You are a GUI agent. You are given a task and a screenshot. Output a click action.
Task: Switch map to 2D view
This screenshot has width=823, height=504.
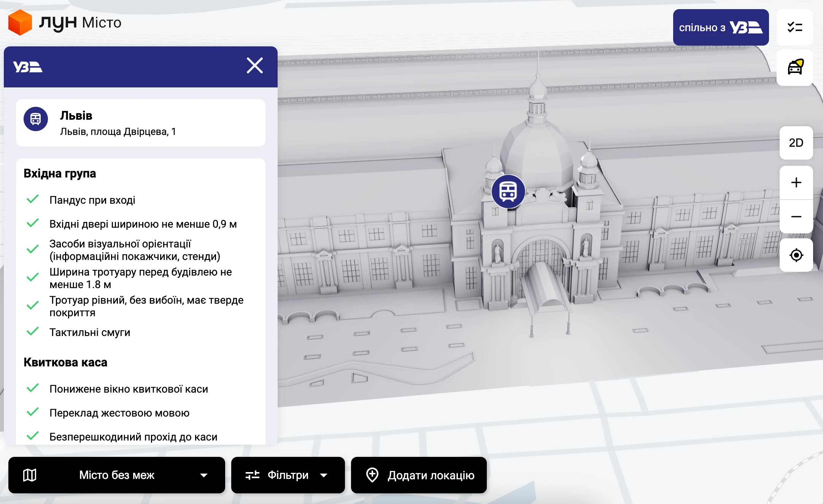point(796,143)
